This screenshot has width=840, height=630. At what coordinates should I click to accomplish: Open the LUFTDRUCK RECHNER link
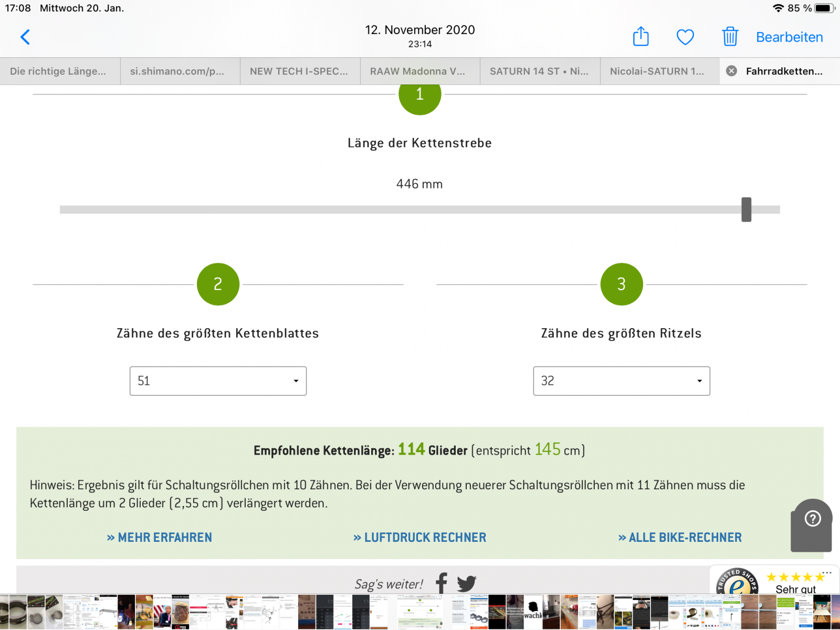pos(420,538)
